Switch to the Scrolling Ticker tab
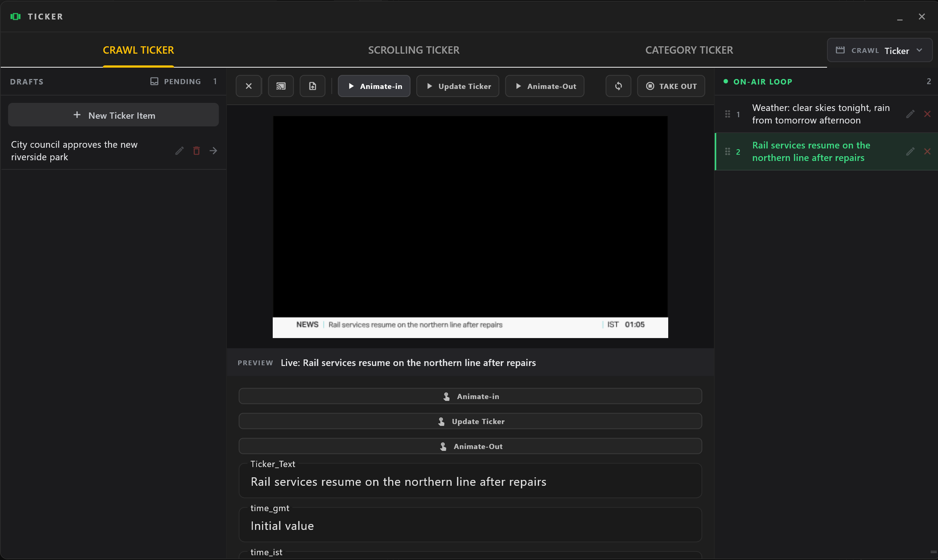 tap(413, 50)
